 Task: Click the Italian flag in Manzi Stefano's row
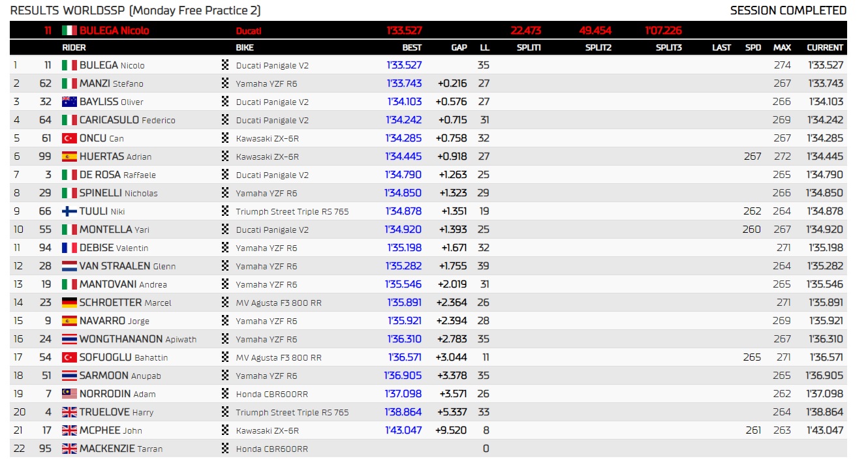click(x=69, y=83)
